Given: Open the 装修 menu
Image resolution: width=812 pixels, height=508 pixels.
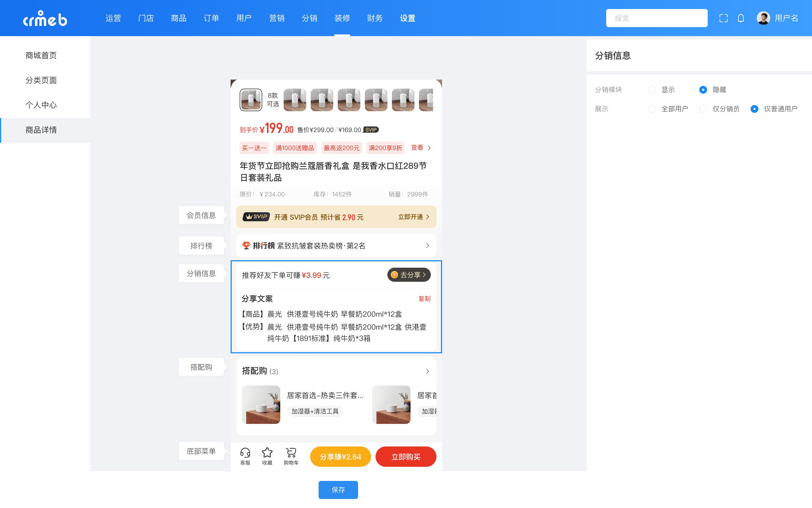Looking at the screenshot, I should tap(342, 18).
